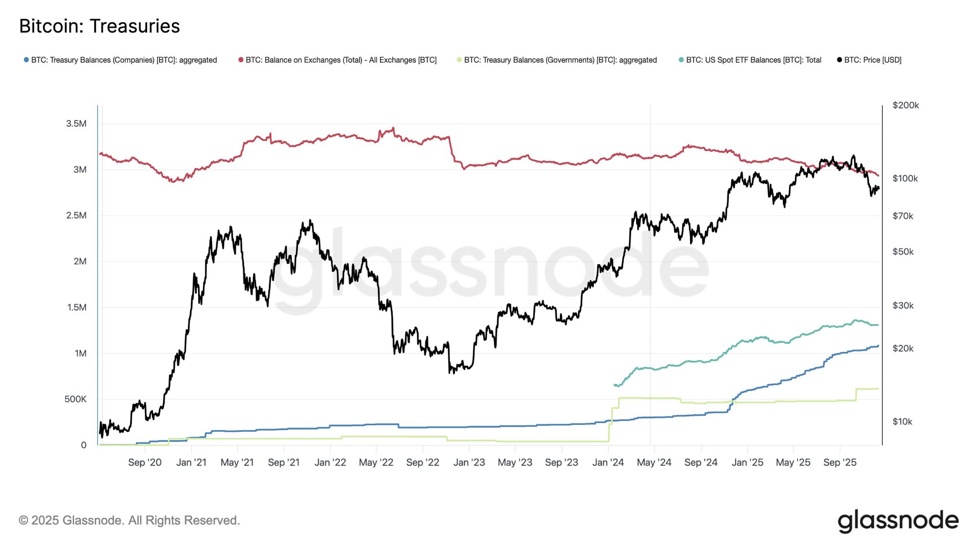Image resolution: width=980 pixels, height=546 pixels.
Task: Toggle the US Spot ETF Balances label
Action: tap(754, 60)
